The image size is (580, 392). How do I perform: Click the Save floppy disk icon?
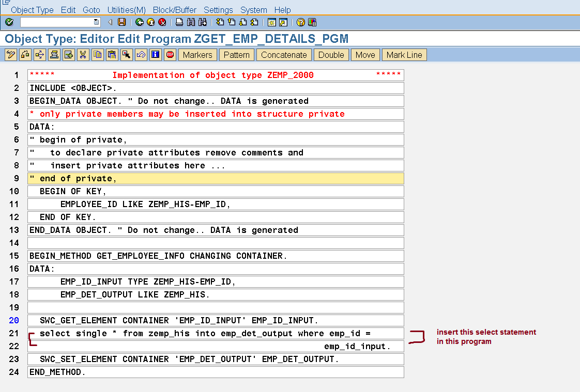121,22
